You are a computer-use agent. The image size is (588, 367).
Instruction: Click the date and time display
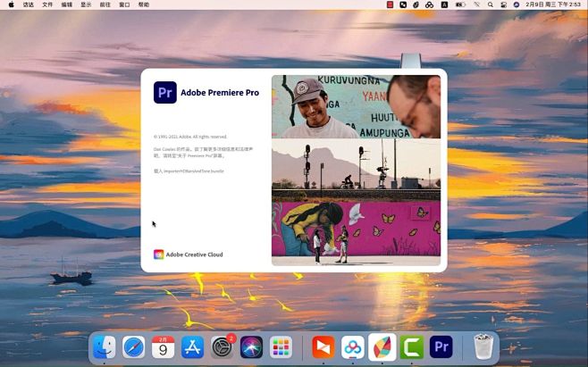coord(553,4)
